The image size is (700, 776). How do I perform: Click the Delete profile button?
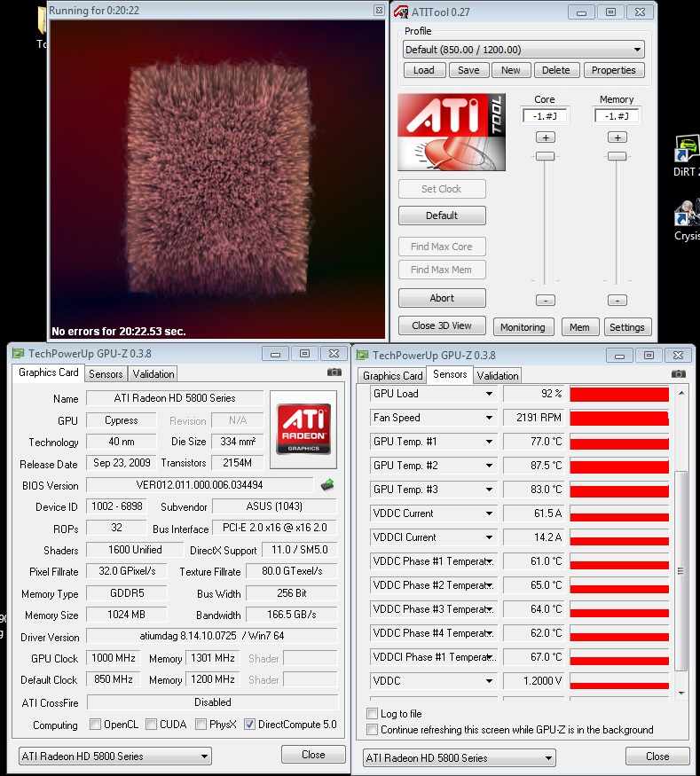tap(556, 70)
